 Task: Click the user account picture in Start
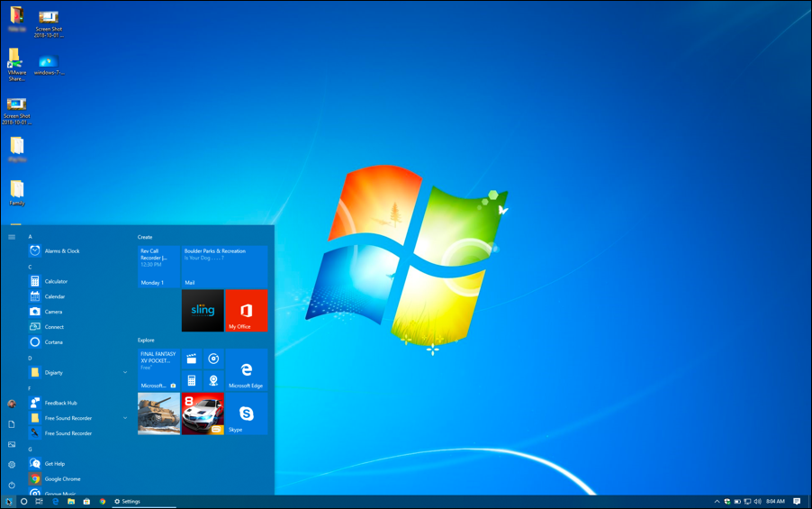click(x=12, y=404)
